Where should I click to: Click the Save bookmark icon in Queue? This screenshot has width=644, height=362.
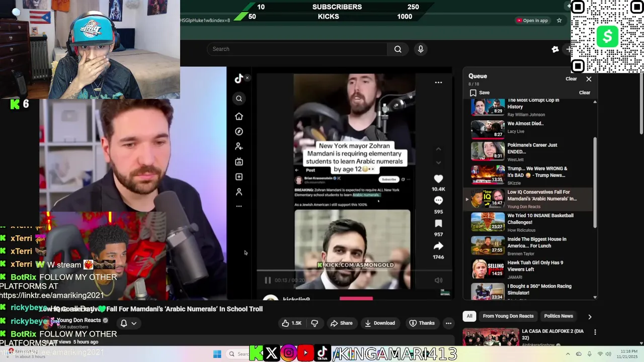[473, 93]
